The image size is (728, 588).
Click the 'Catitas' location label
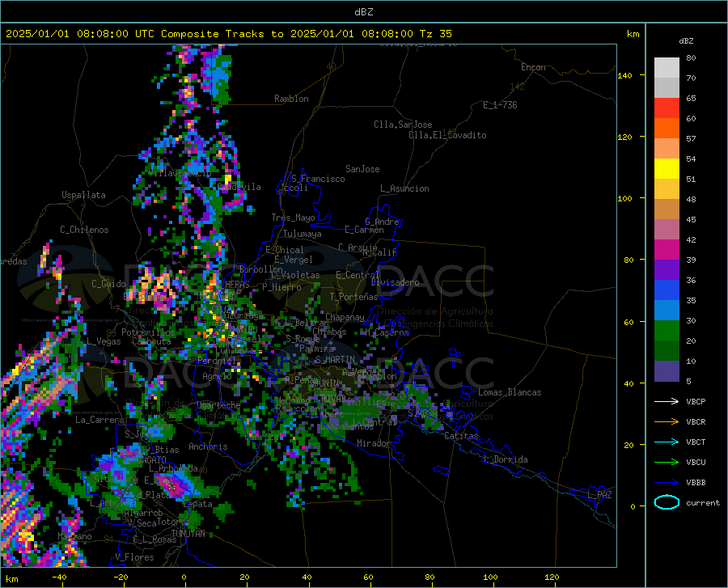click(x=461, y=436)
